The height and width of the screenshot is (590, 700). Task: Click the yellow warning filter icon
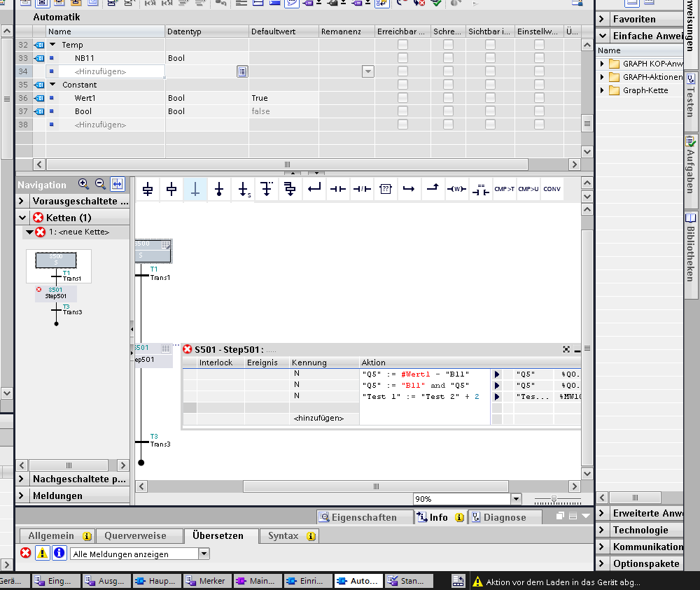coord(43,554)
